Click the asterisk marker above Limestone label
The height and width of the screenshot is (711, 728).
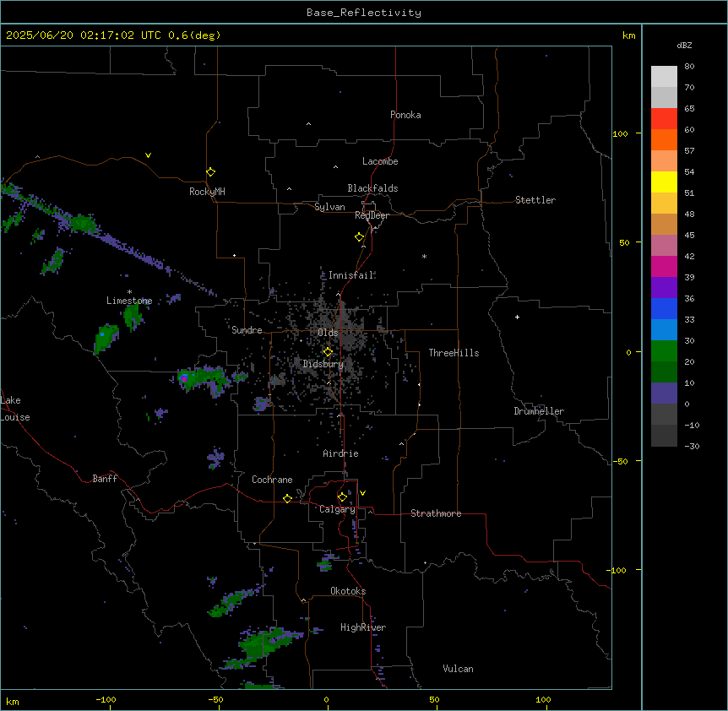click(x=129, y=292)
